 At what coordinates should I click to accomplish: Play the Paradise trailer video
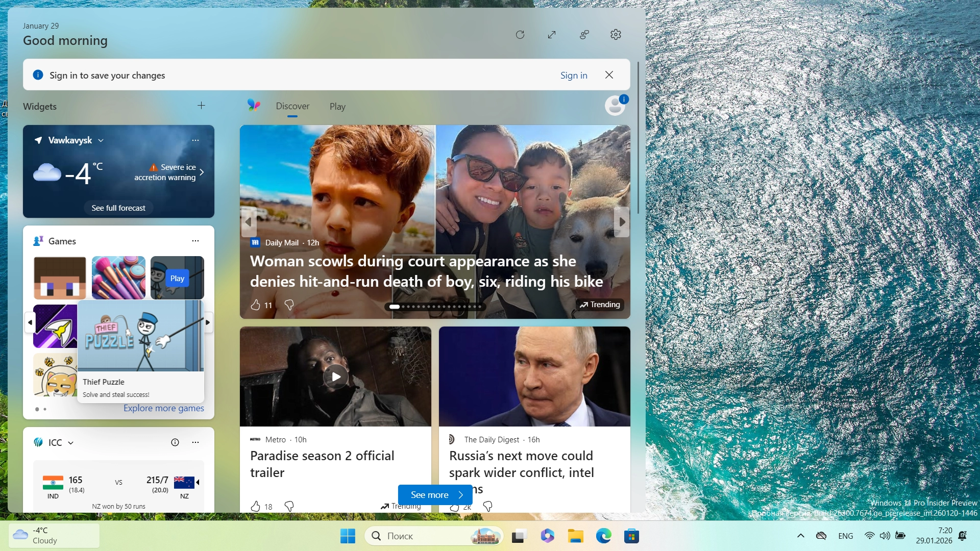tap(335, 377)
